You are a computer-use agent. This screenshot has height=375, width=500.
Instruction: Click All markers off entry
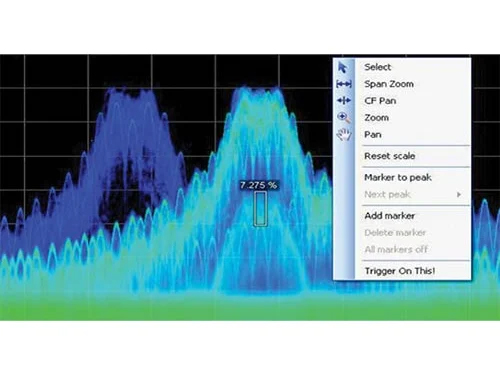click(x=396, y=249)
